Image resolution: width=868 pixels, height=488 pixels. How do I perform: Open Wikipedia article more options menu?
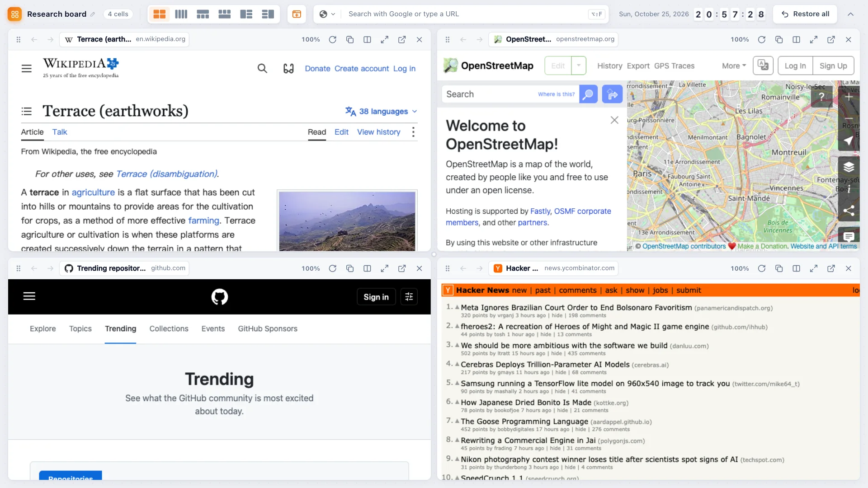tap(413, 132)
